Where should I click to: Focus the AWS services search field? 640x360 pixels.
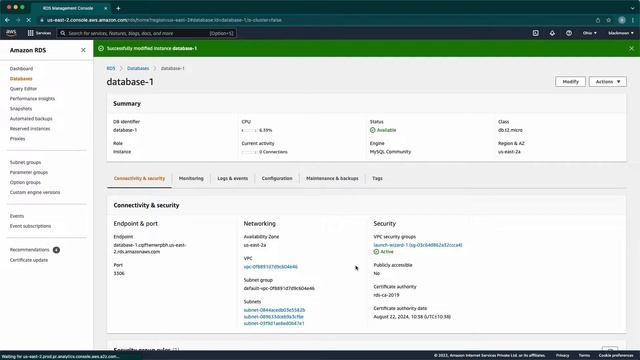pos(147,33)
